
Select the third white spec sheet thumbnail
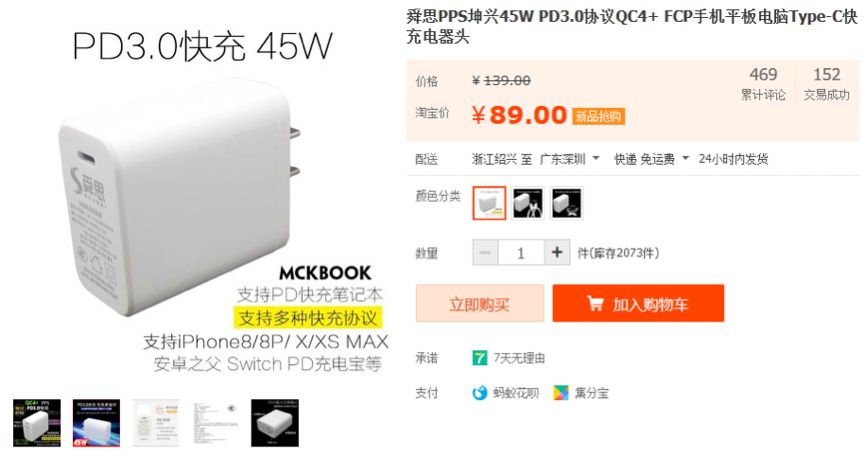coord(156,423)
